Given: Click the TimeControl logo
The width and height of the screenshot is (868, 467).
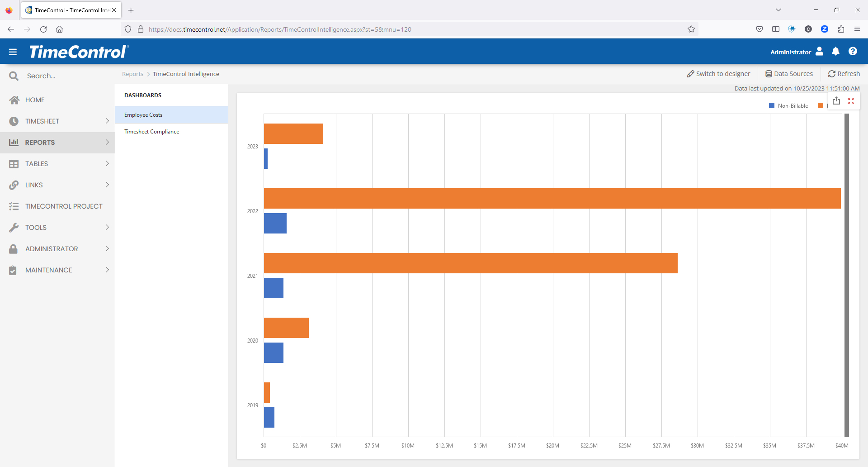Looking at the screenshot, I should tap(79, 52).
